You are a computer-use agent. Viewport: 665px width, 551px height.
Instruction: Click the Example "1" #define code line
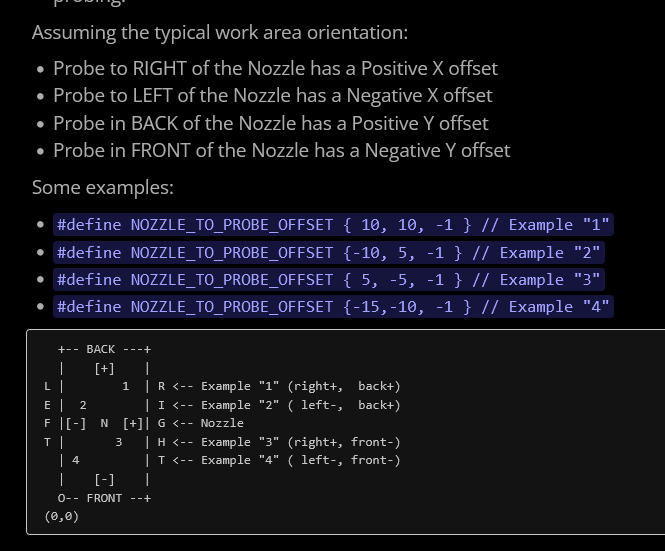(332, 225)
